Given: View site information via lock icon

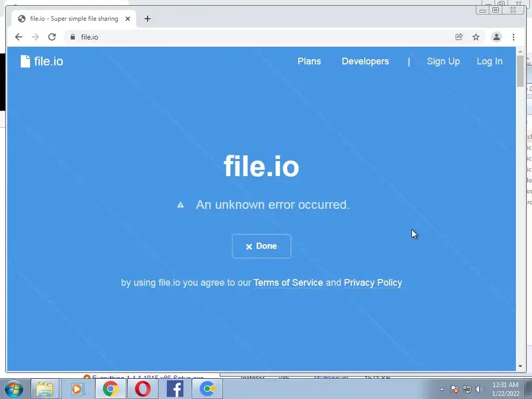Looking at the screenshot, I should (73, 37).
